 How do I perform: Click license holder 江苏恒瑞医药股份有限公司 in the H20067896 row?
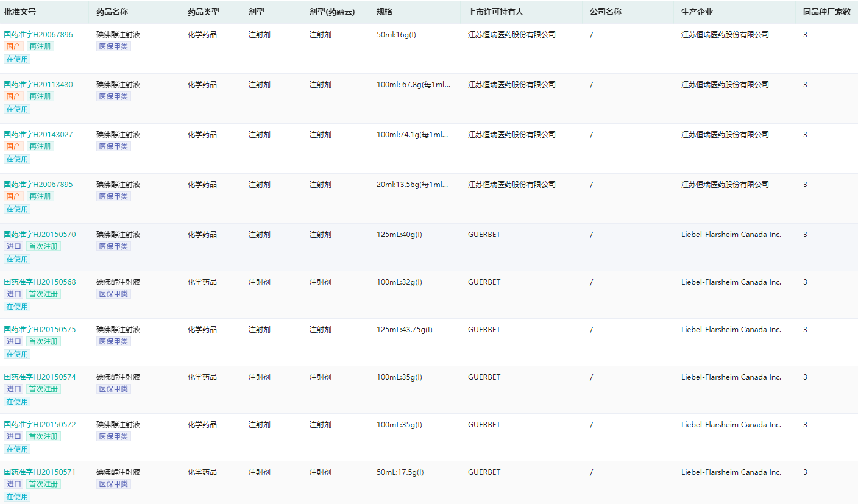(512, 35)
